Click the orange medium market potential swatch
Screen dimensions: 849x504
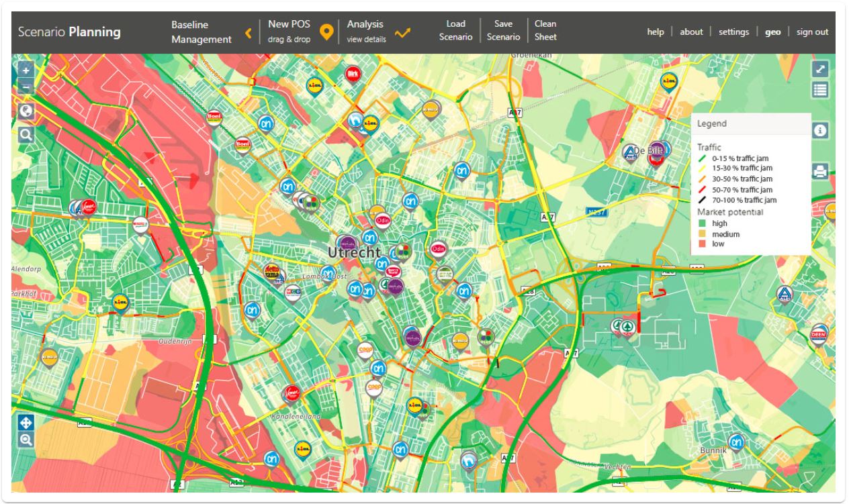pyautogui.click(x=702, y=234)
